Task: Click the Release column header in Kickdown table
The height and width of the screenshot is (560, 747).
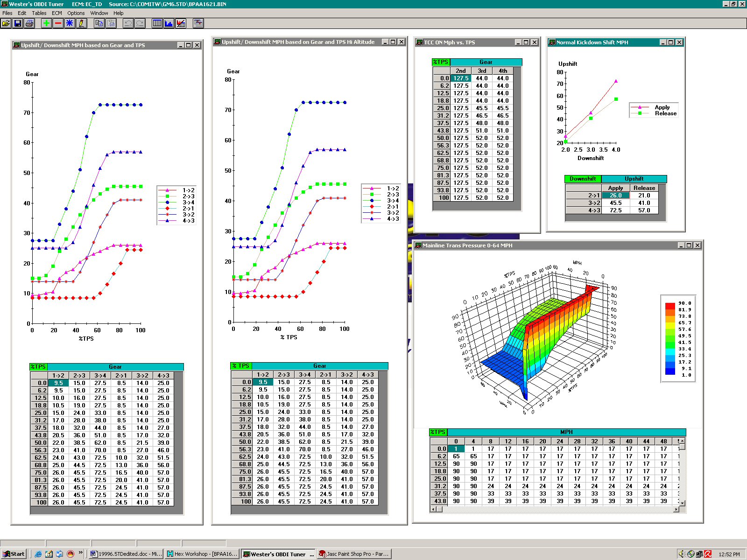Action: [644, 188]
